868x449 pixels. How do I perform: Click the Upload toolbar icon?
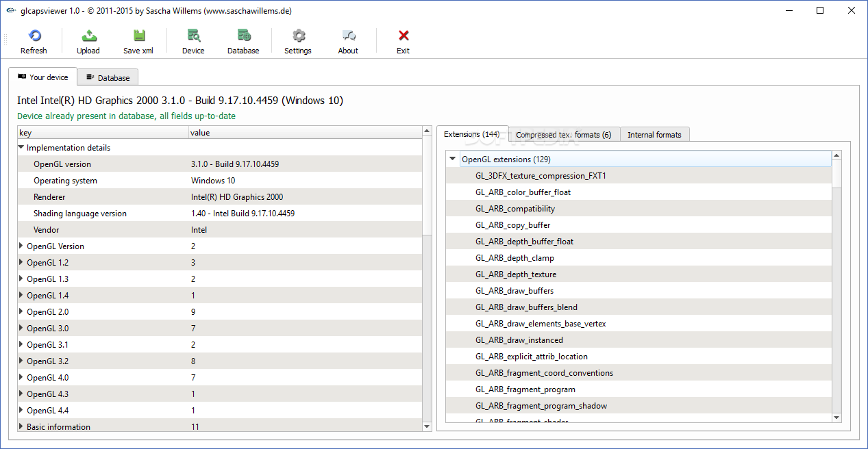88,36
